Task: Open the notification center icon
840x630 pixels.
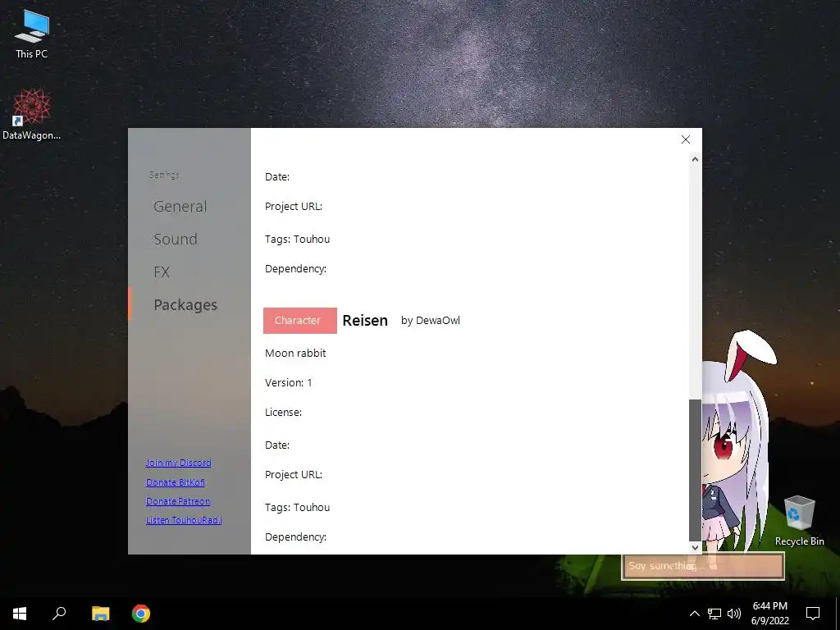Action: pos(813,614)
